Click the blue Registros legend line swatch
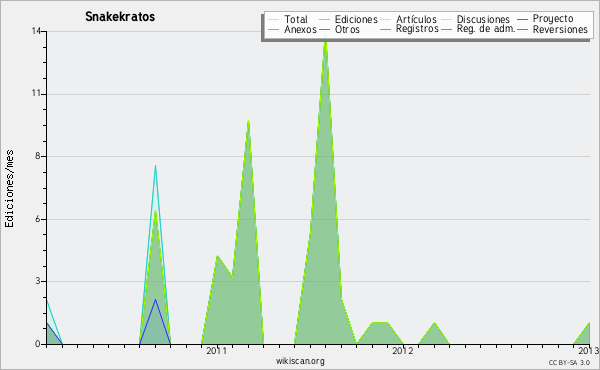600x370 pixels. [x=386, y=29]
